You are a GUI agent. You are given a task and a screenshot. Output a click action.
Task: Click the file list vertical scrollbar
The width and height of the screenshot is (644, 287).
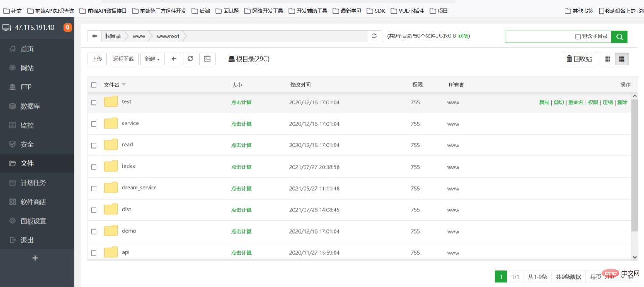coord(635,166)
